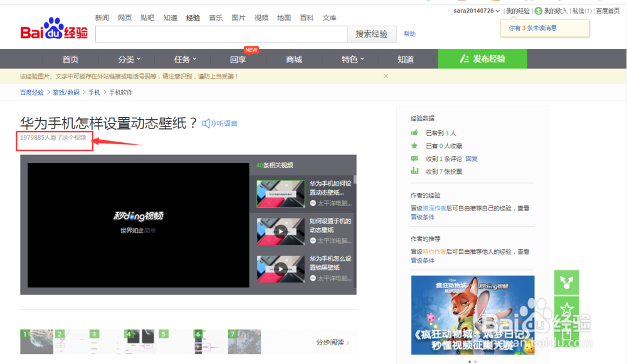This screenshot has width=627, height=364.
Task: Open 华为手机如何设置动态壁纸 video thumbnail
Action: coord(280,194)
